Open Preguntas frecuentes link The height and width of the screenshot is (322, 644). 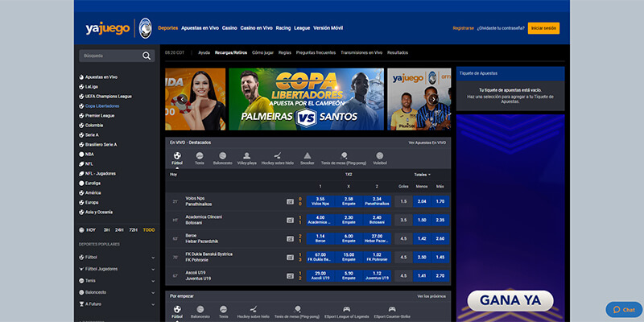click(316, 52)
